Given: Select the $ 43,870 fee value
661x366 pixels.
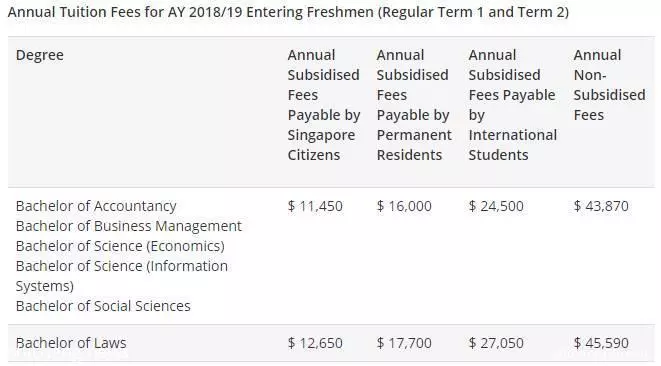Looking at the screenshot, I should (601, 206).
